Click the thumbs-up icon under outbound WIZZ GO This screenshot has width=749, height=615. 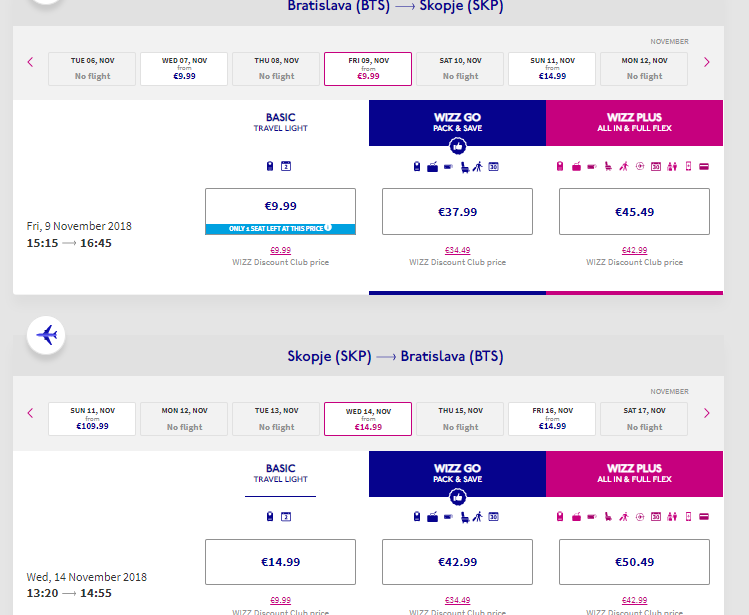(x=457, y=145)
